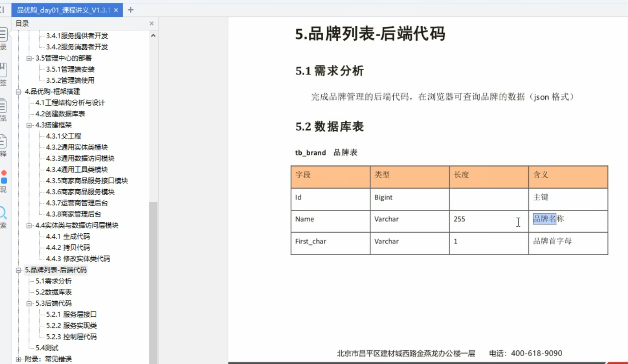The height and width of the screenshot is (364, 628).
Task: Go to 5.1需求分析 in outline
Action: (54, 281)
